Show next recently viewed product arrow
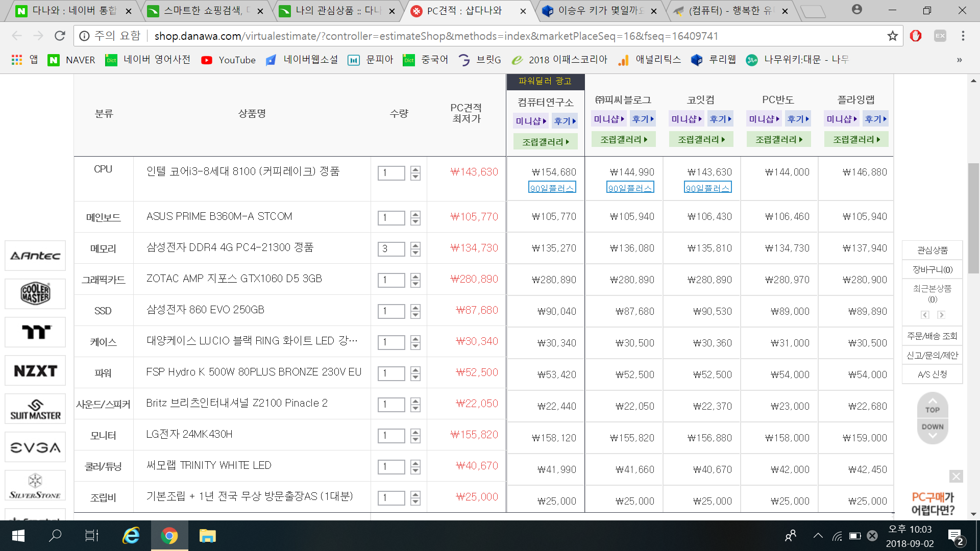 [941, 315]
